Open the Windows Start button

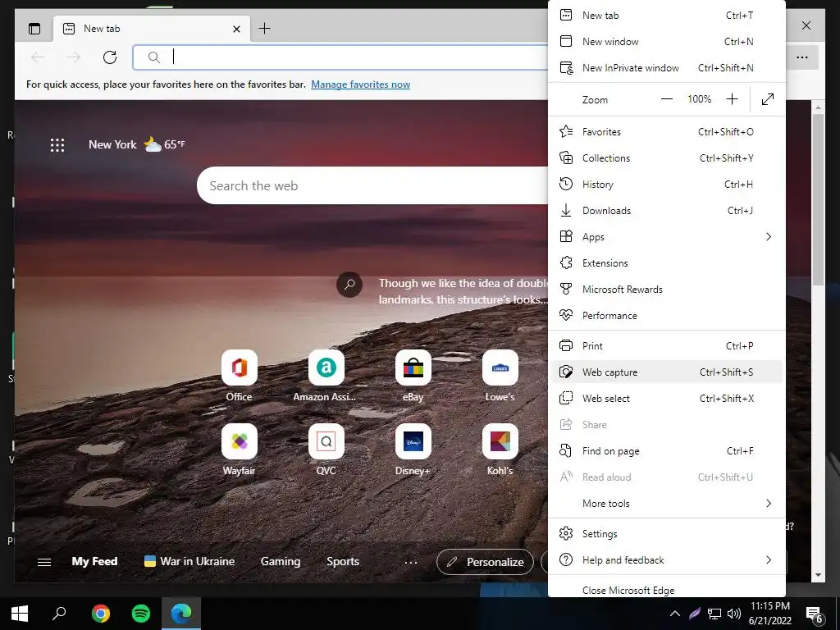tap(20, 614)
